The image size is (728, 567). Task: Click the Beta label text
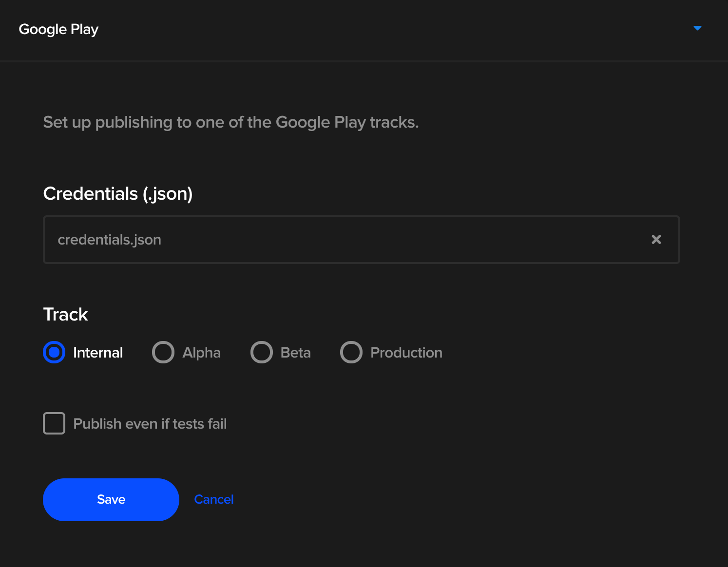click(x=296, y=353)
